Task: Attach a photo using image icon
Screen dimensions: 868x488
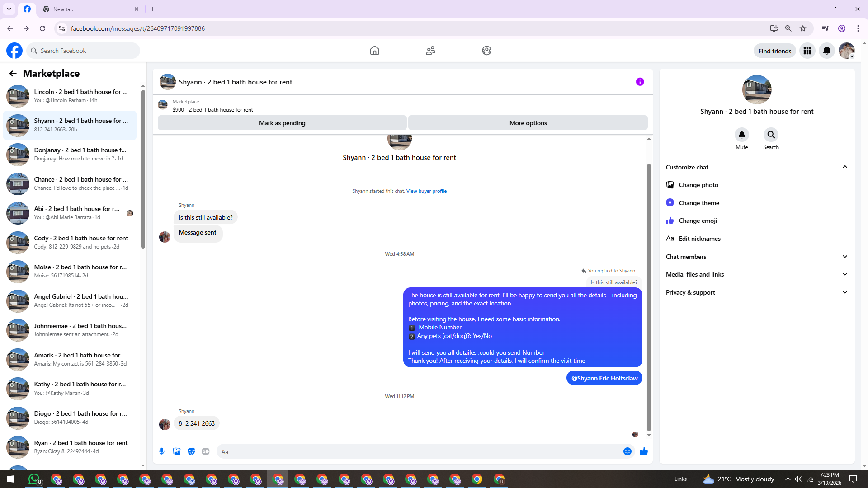Action: coord(177,451)
